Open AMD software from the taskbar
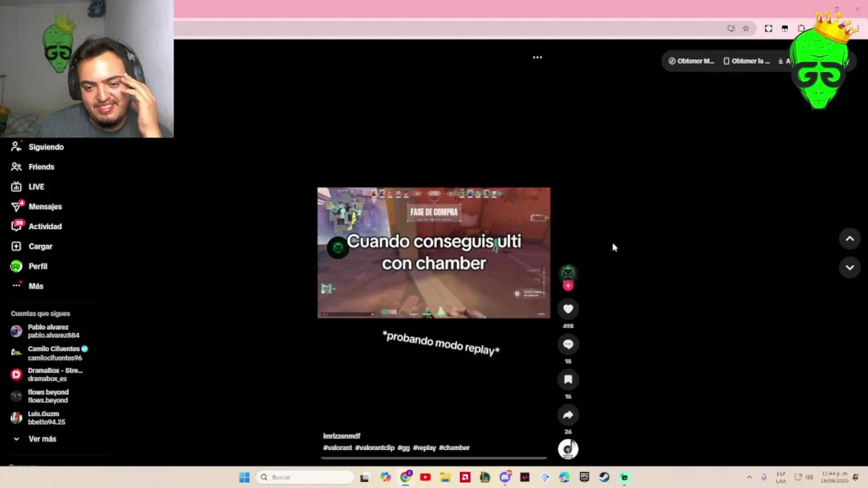868x488 pixels. tap(465, 477)
